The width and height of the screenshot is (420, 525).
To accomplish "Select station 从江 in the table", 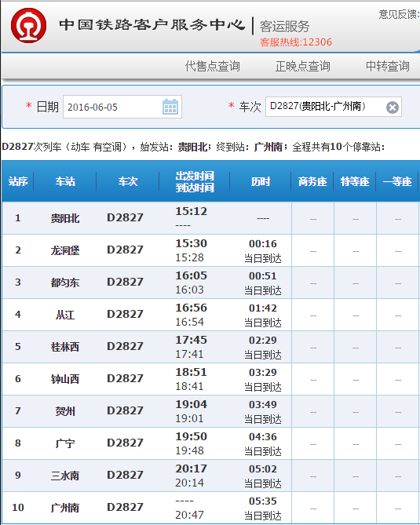I will [65, 315].
